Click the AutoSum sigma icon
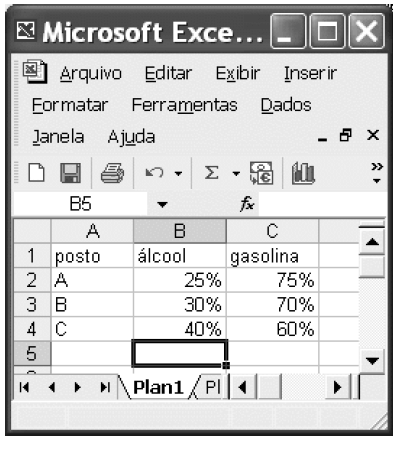This screenshot has width=393, height=463. pos(211,173)
